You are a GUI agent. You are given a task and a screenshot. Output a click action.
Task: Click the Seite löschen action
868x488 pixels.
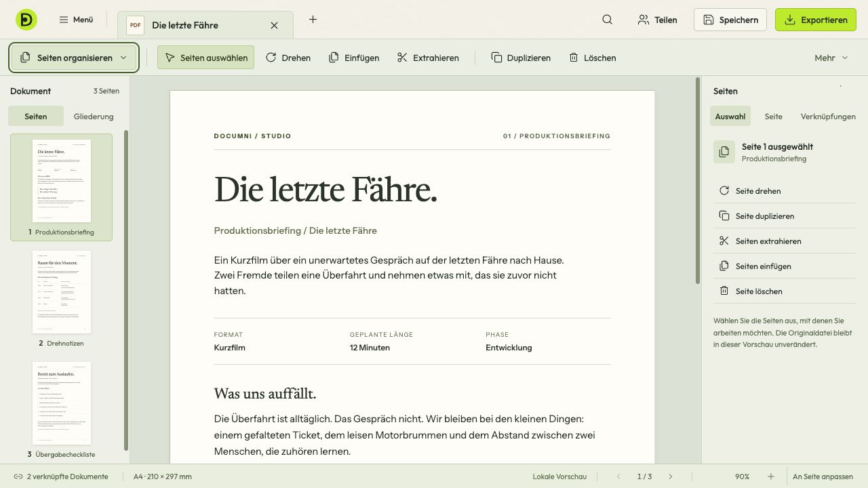click(785, 291)
